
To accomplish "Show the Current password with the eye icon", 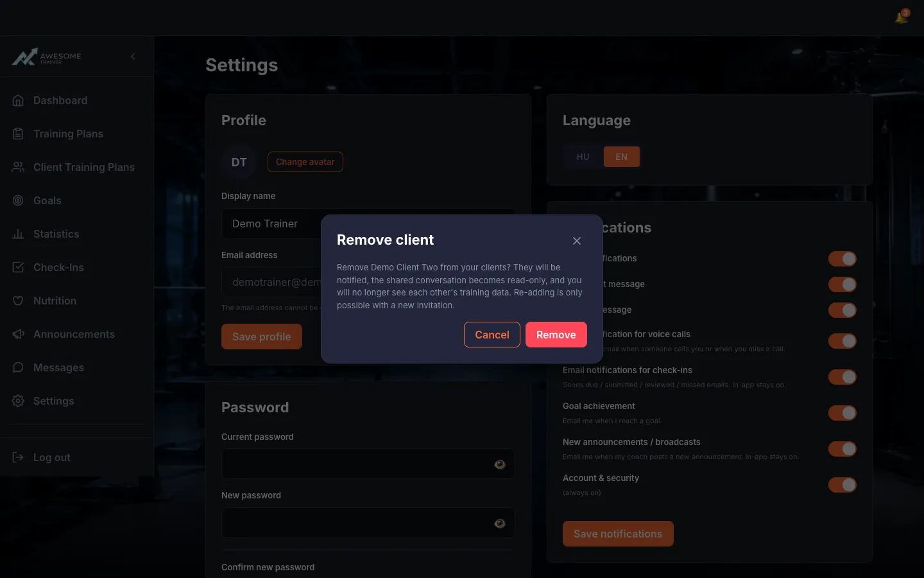I will [500, 464].
